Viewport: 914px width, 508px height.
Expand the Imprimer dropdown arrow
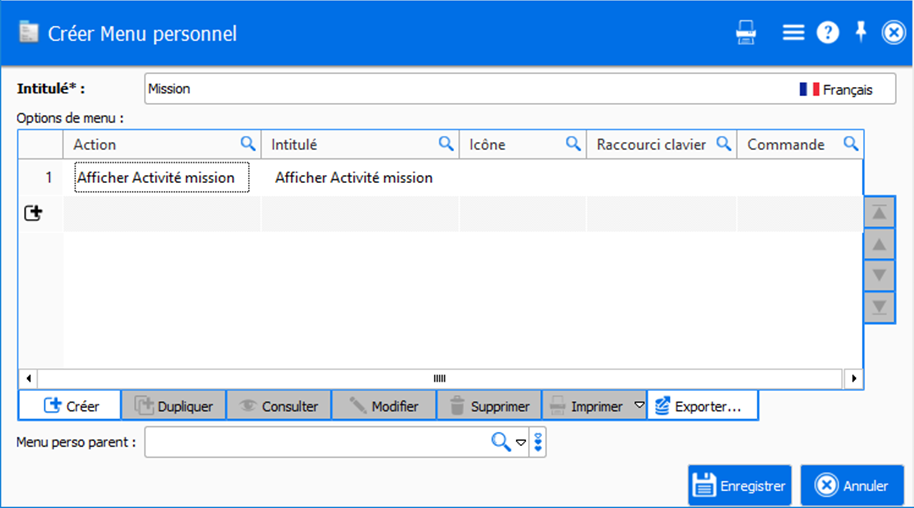639,406
